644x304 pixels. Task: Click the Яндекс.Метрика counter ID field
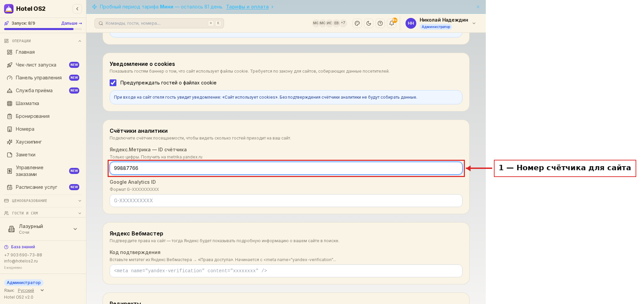coord(286,168)
